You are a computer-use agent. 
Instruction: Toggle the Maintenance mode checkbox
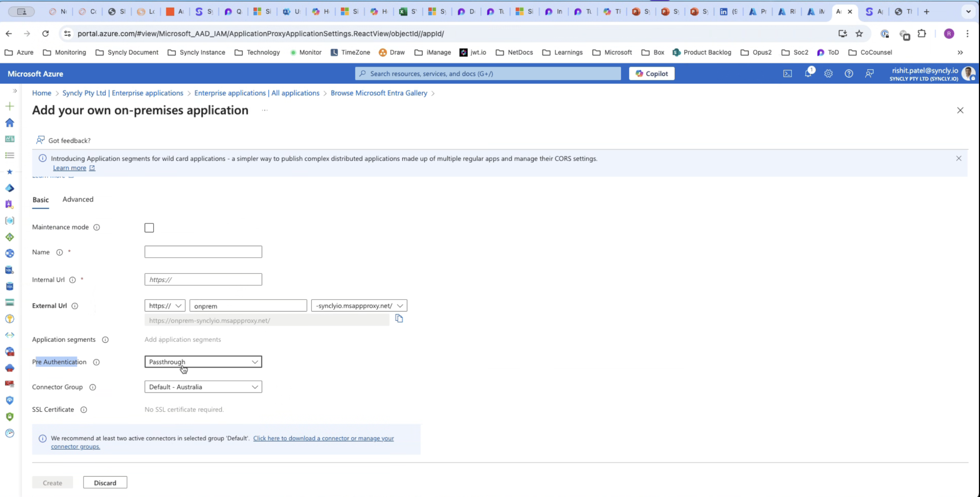(149, 228)
